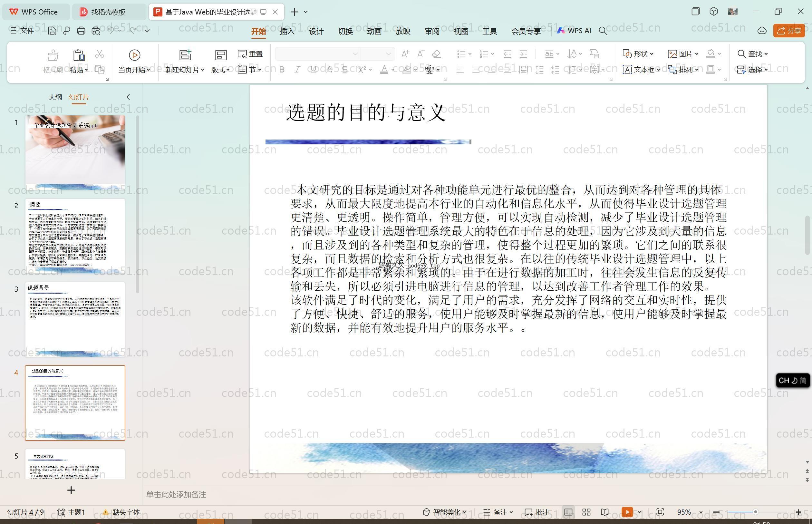Image resolution: width=812 pixels, height=524 pixels.
Task: Toggle align text left
Action: pyautogui.click(x=460, y=70)
